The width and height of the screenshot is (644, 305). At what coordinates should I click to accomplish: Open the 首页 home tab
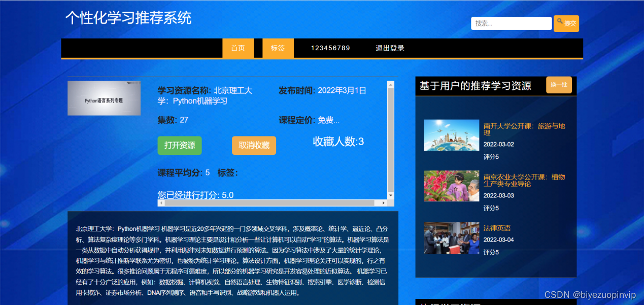click(x=238, y=48)
